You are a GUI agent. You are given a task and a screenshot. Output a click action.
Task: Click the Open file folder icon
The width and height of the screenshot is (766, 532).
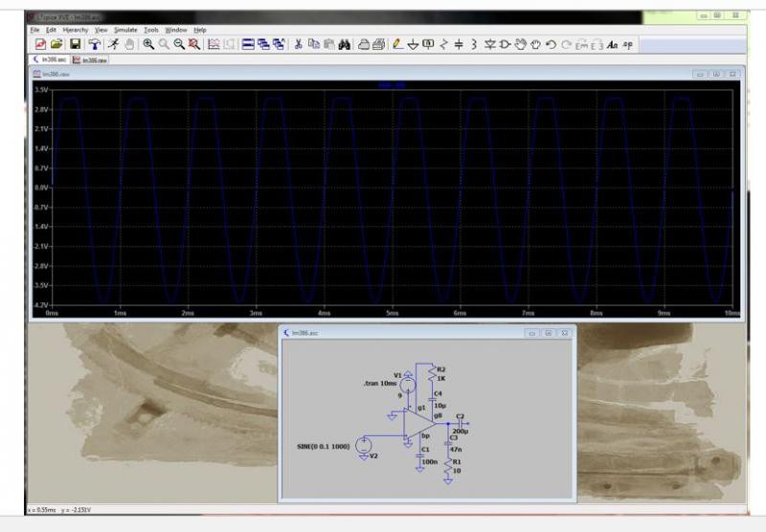coord(56,45)
